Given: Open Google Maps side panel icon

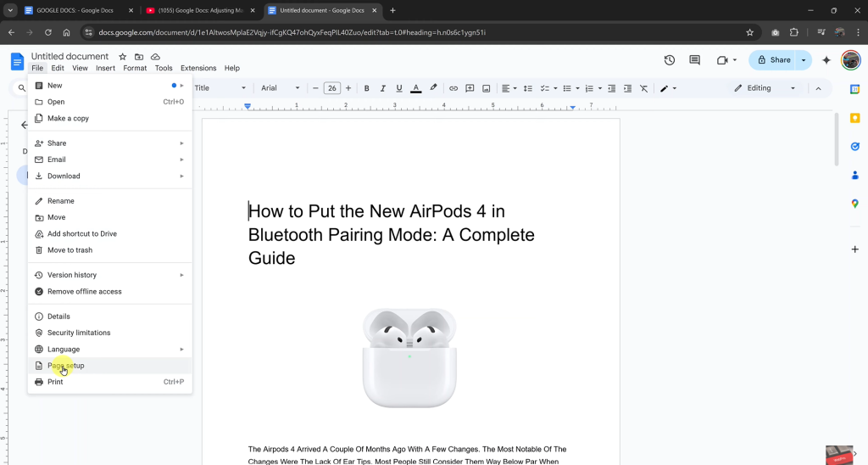Looking at the screenshot, I should (854, 204).
